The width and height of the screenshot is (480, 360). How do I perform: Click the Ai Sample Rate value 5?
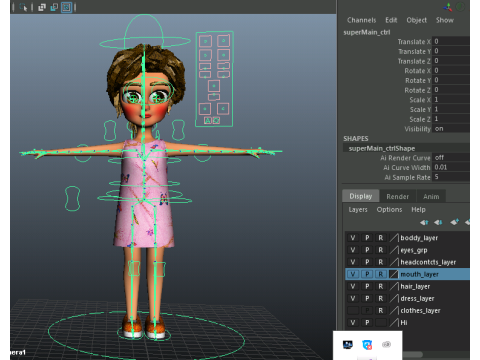coord(451,177)
